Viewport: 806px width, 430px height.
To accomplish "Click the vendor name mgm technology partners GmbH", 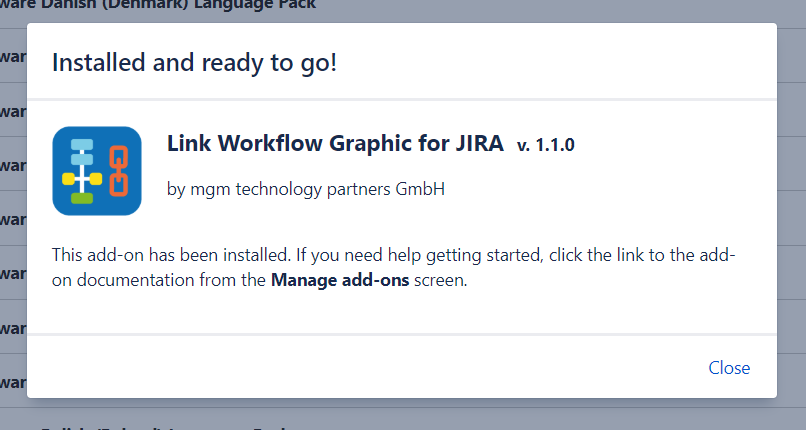I will point(306,188).
